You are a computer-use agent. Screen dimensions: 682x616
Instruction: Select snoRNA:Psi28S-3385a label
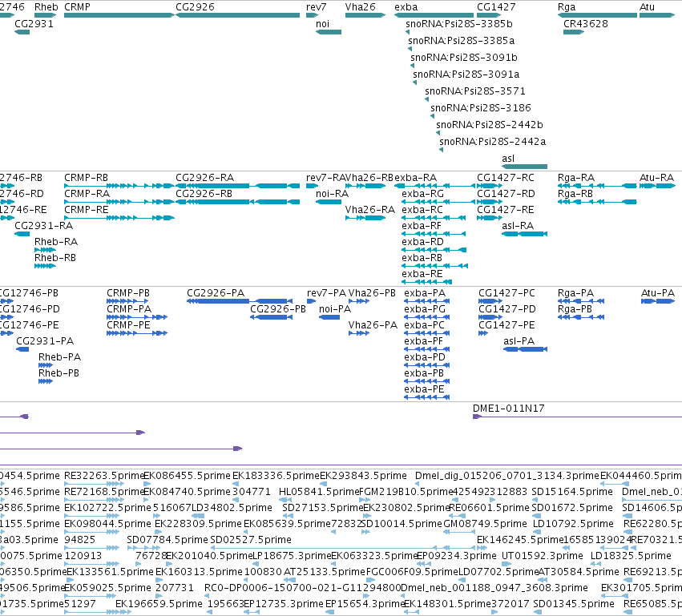pos(461,41)
